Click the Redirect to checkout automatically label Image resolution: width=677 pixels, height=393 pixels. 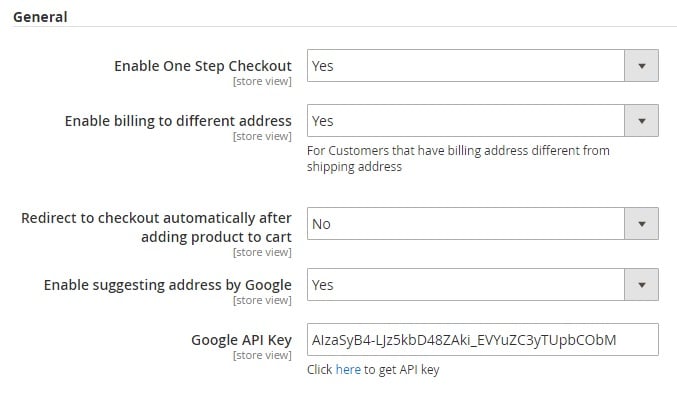[156, 227]
